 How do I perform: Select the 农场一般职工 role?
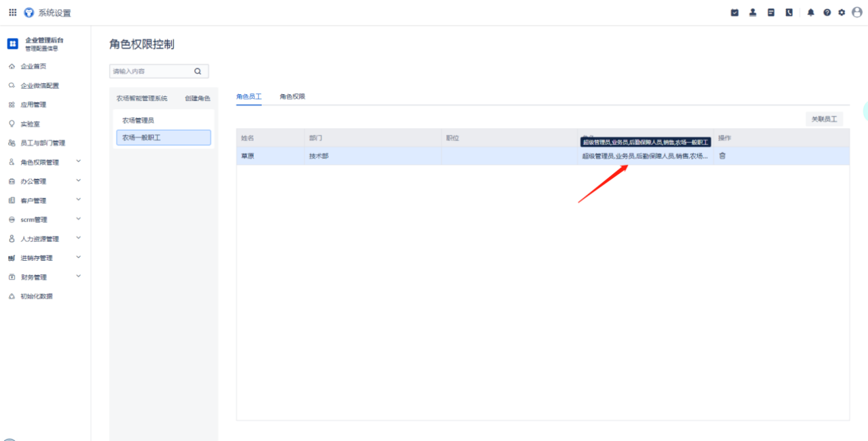163,138
